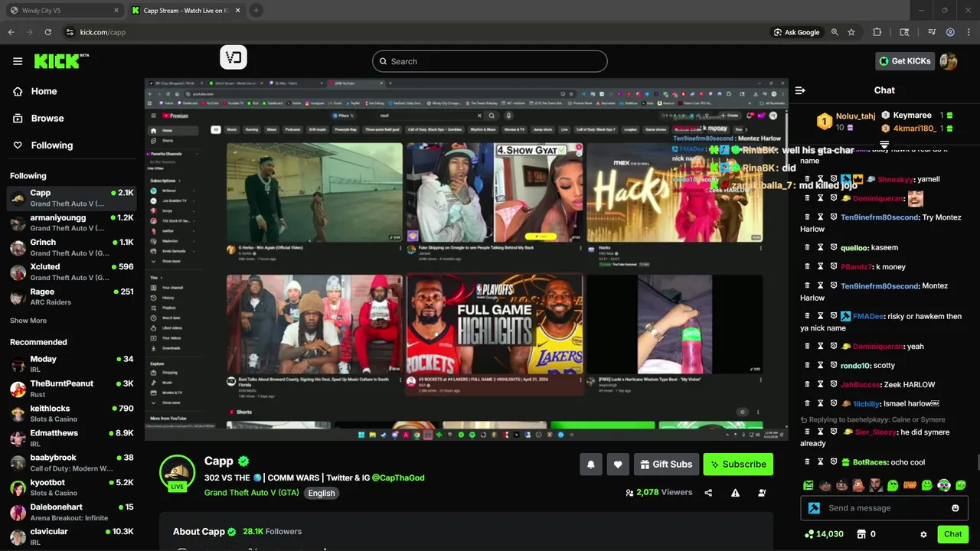This screenshot has height=551, width=980.
Task: Open Moday in Recommended list
Action: click(72, 364)
